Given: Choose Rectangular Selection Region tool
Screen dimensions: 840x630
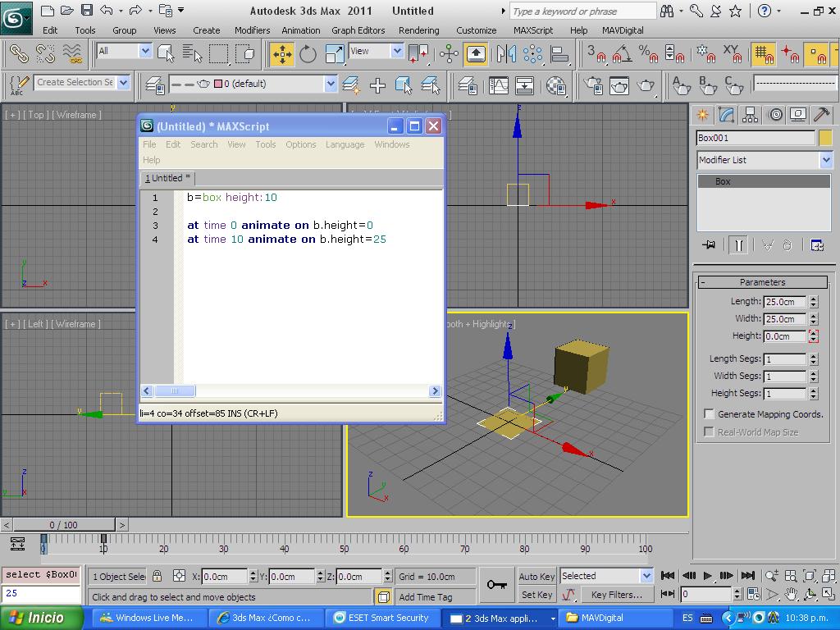Looking at the screenshot, I should point(218,53).
